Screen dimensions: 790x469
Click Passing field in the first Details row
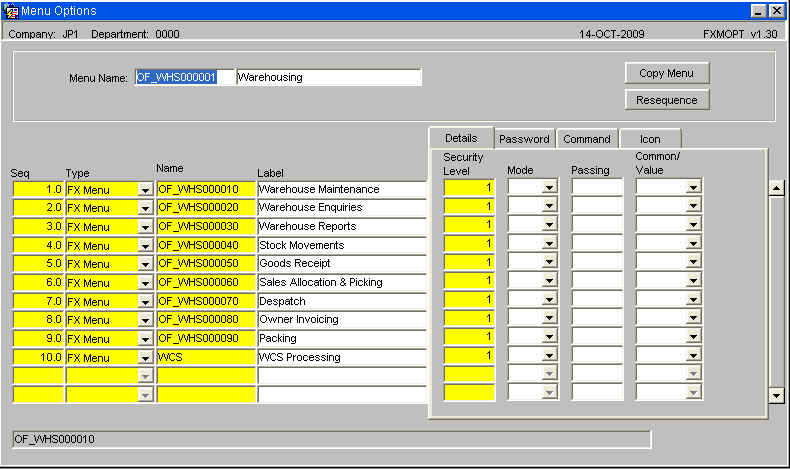[597, 187]
